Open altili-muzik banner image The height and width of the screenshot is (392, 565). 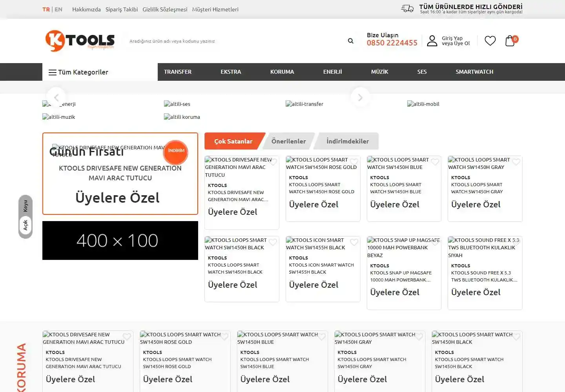[x=59, y=117]
